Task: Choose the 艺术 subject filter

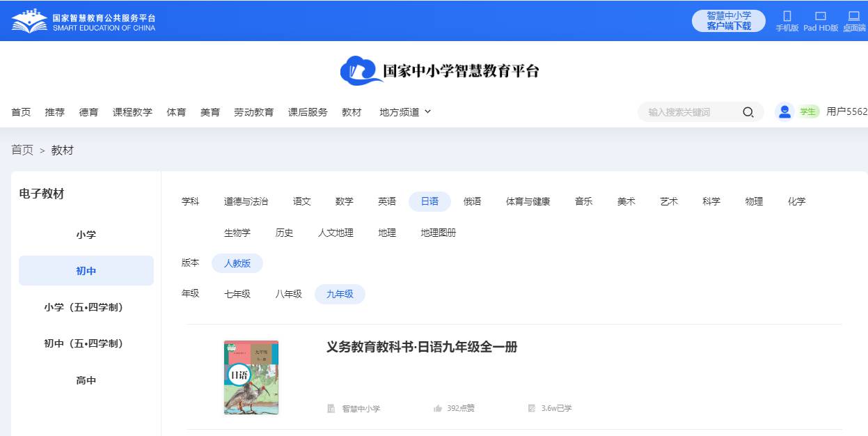Action: coord(669,201)
